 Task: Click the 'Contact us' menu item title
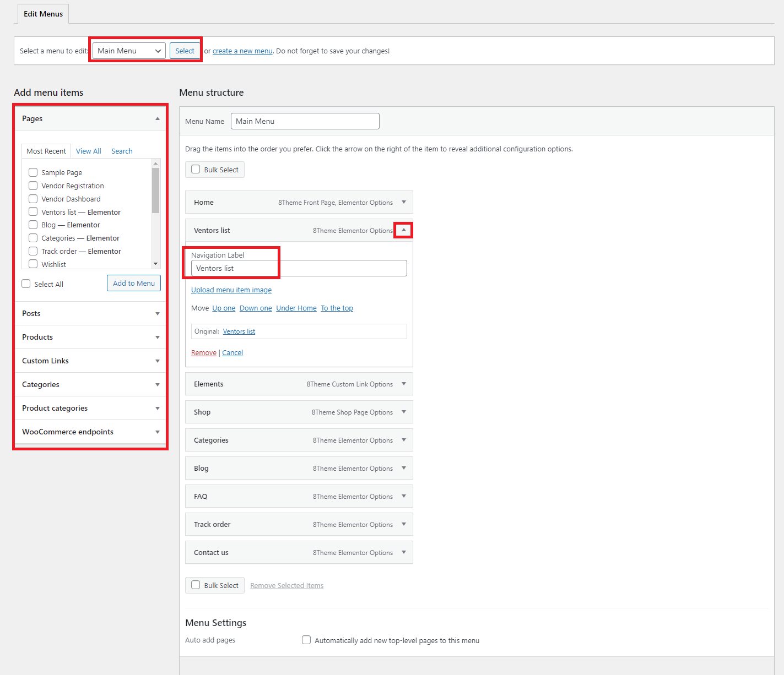[211, 553]
